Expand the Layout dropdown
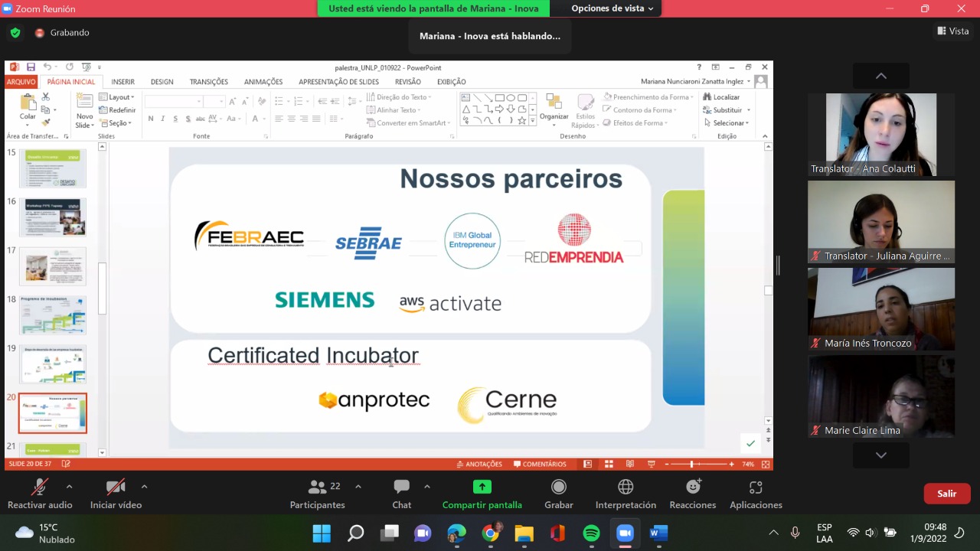This screenshot has width=980, height=551. pyautogui.click(x=116, y=97)
